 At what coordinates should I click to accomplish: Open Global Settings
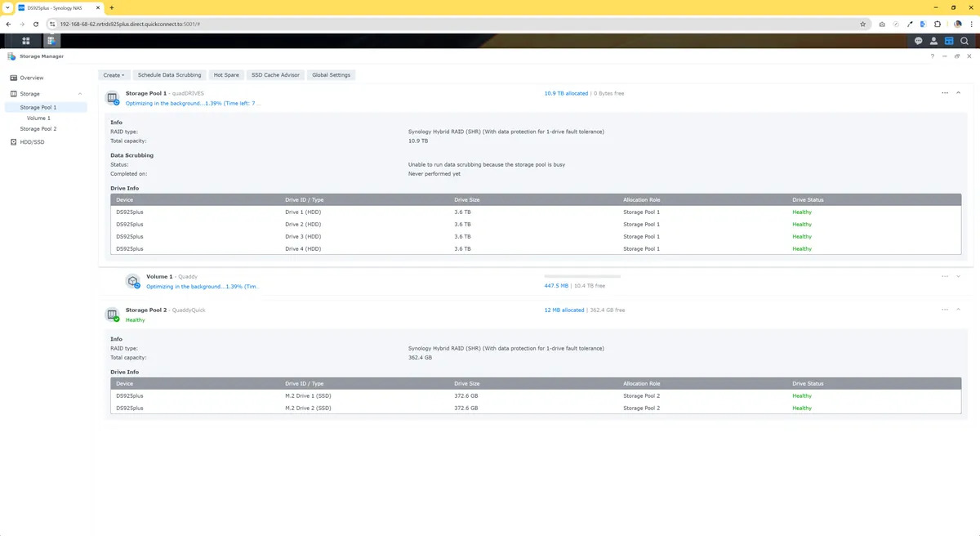click(x=331, y=74)
